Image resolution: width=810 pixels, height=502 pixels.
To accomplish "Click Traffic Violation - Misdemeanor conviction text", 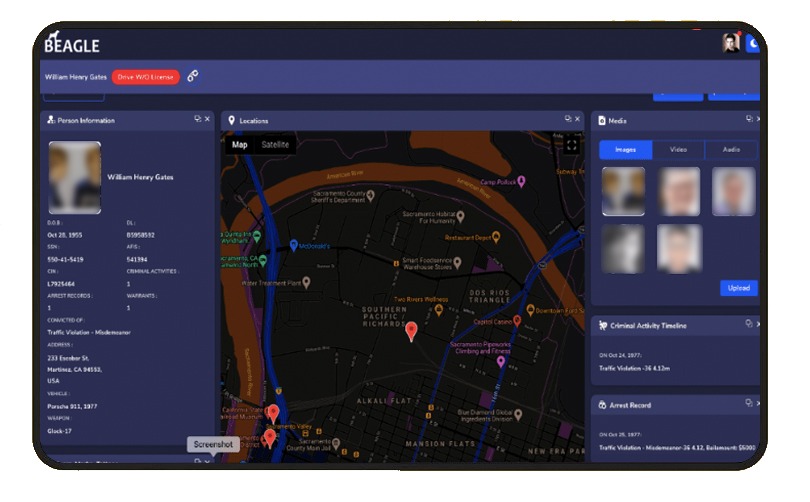I will point(89,333).
